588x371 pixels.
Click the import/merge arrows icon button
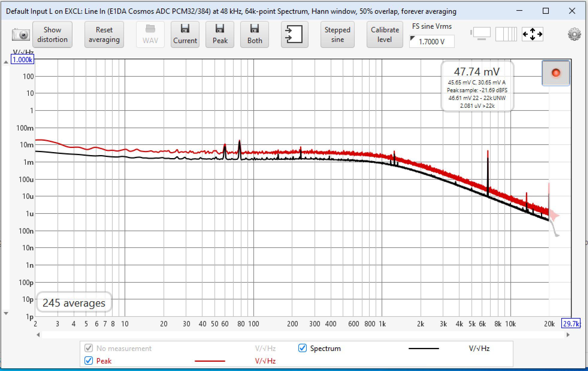[294, 34]
